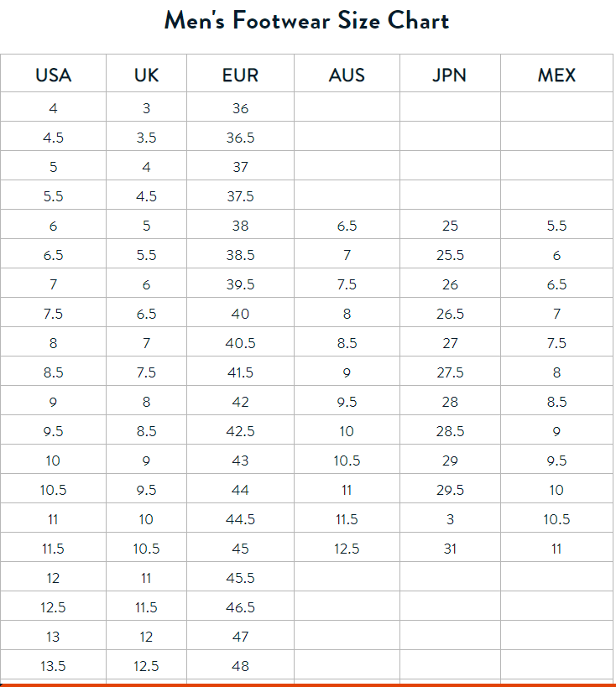Click the 29.5 cell in JPN column

pos(450,490)
